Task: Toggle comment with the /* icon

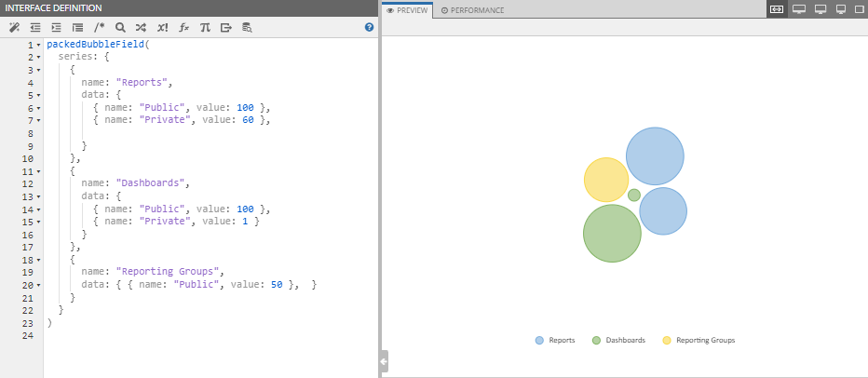Action: click(100, 28)
